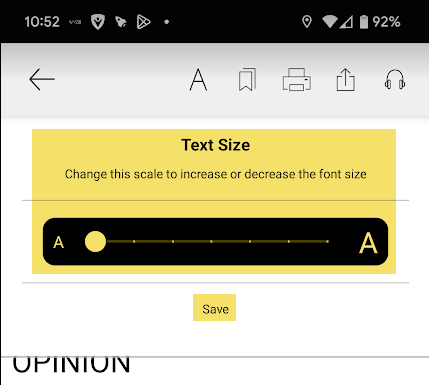Click the text size slider handle
Screen dimensions: 429x385
pos(95,241)
